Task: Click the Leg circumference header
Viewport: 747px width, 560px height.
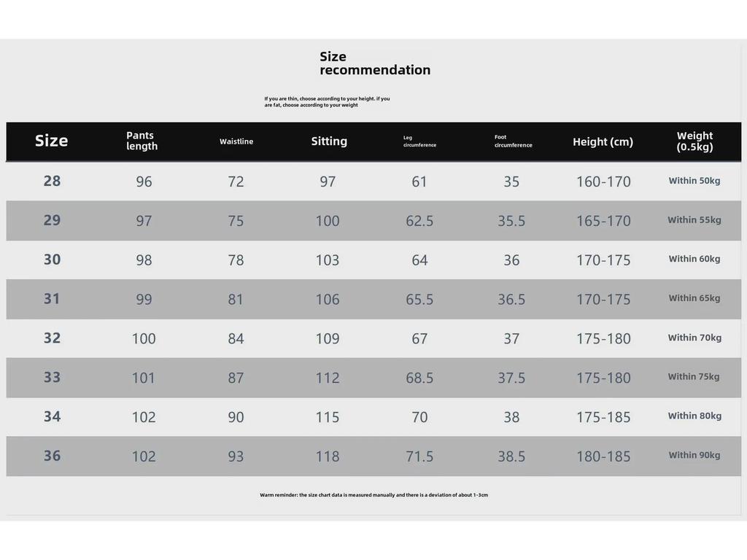Action: [419, 141]
